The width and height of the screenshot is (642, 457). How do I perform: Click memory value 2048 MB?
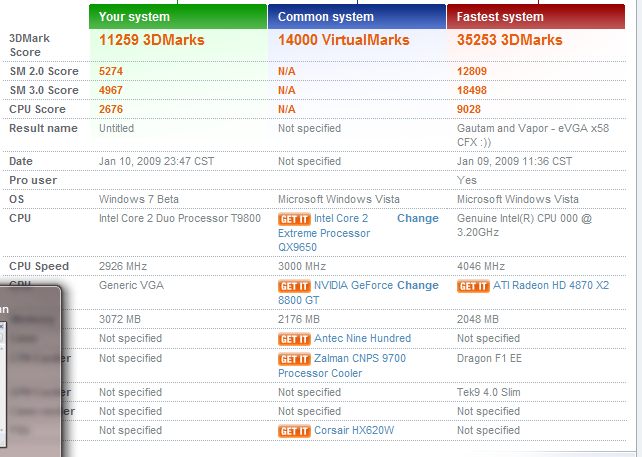tap(478, 319)
